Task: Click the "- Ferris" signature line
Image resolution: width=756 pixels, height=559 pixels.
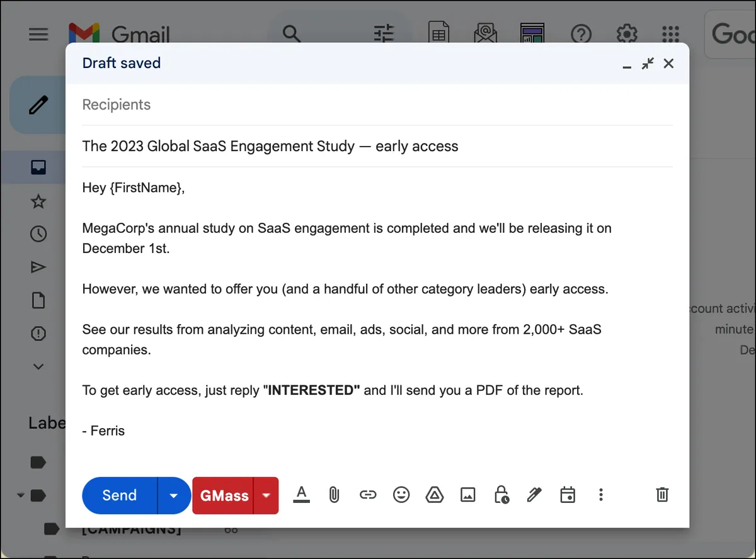Action: click(x=104, y=431)
